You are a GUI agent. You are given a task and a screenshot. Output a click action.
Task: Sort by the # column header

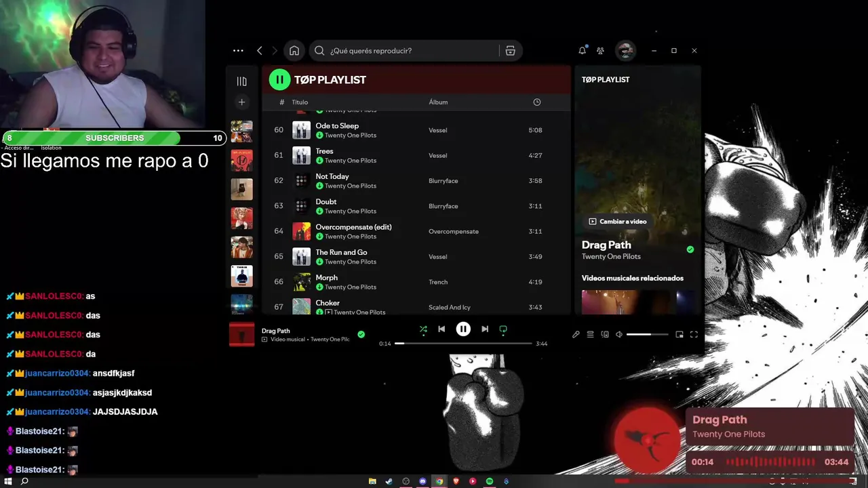tap(282, 102)
